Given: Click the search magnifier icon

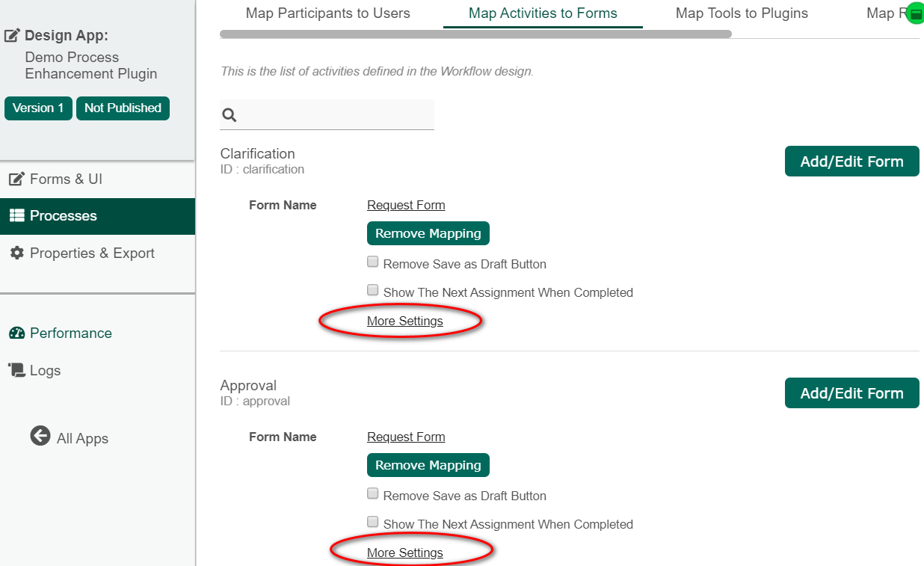Looking at the screenshot, I should coord(230,115).
